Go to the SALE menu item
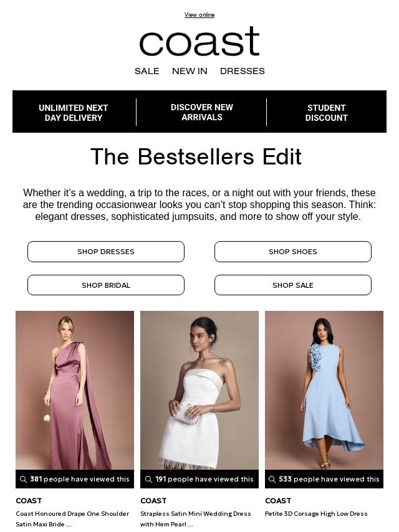The width and height of the screenshot is (399, 532). click(147, 71)
